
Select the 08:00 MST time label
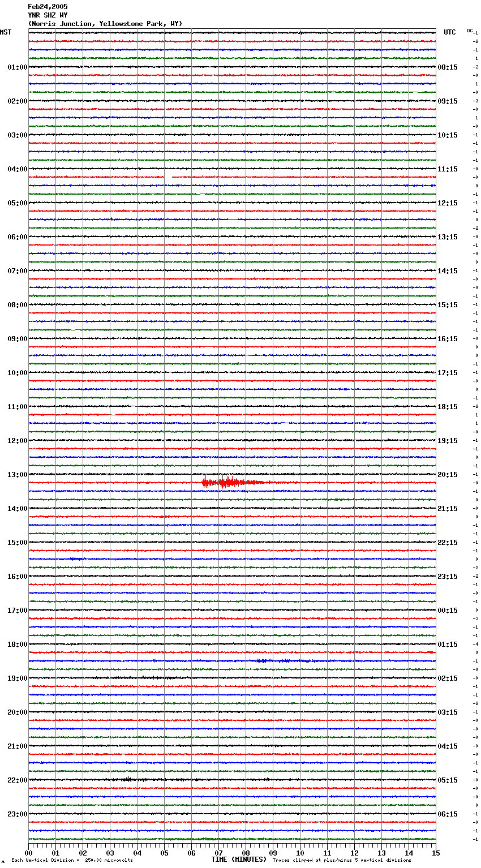[x=17, y=305]
